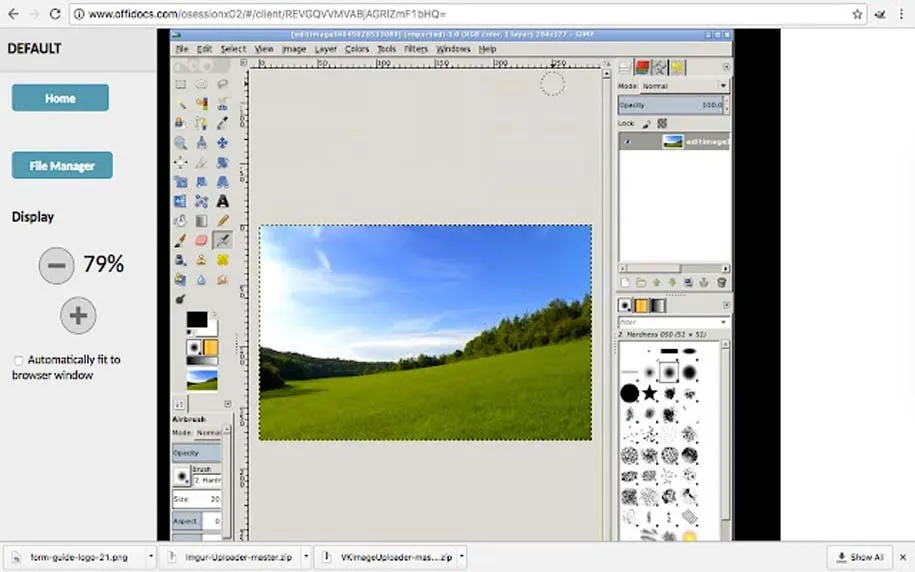The width and height of the screenshot is (915, 572).
Task: Open the Filters menu
Action: click(x=416, y=49)
